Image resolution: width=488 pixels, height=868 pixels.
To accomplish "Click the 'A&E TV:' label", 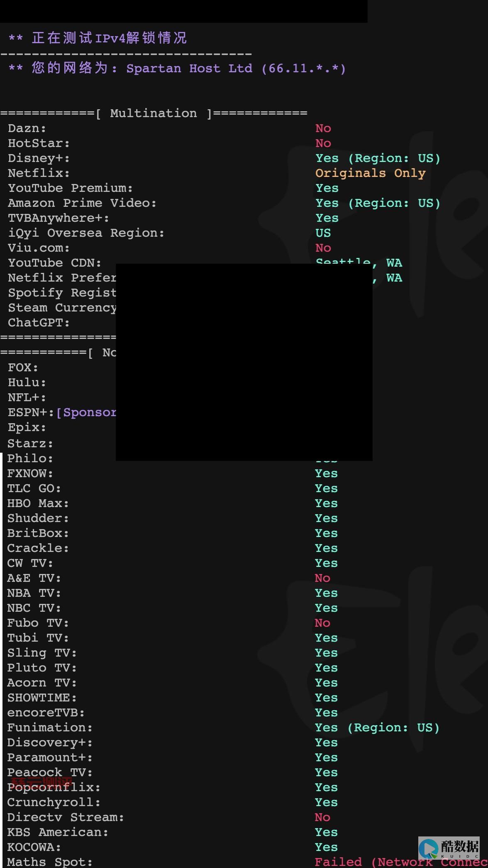I will (x=34, y=578).
